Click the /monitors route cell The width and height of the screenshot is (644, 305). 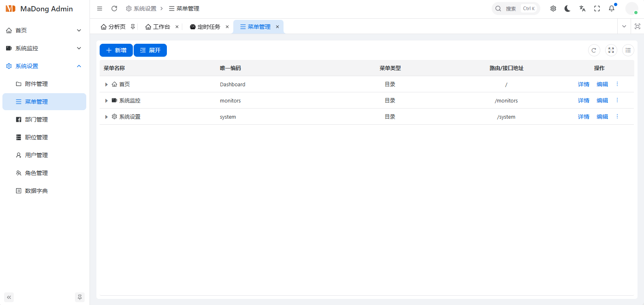tap(506, 100)
